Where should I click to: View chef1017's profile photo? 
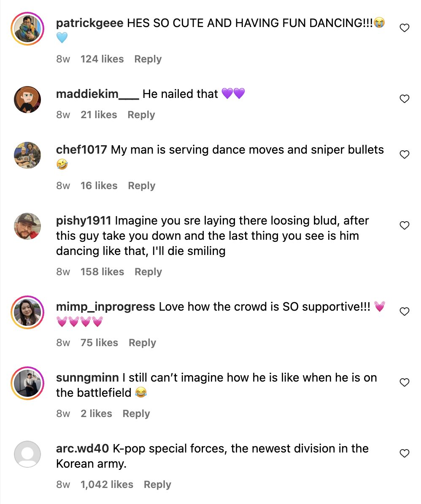[x=27, y=155]
